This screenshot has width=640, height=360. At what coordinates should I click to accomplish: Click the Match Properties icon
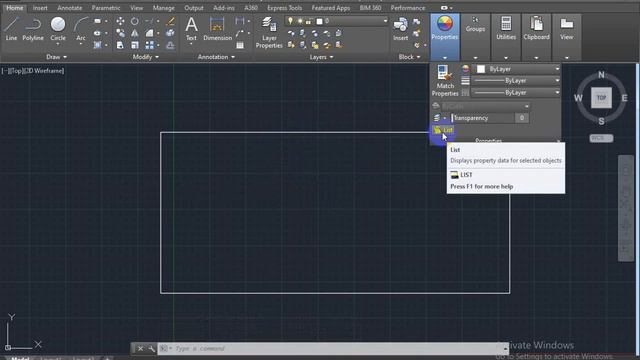pos(445,80)
